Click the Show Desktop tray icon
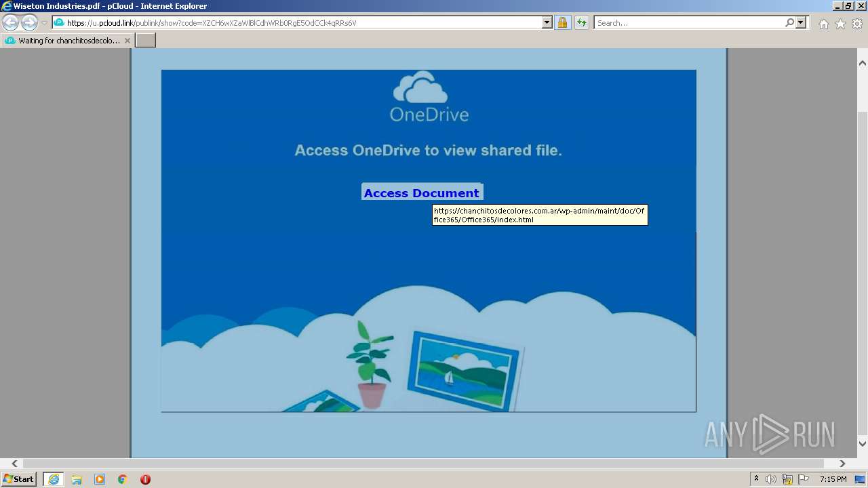The height and width of the screenshot is (488, 868). tap(861, 479)
